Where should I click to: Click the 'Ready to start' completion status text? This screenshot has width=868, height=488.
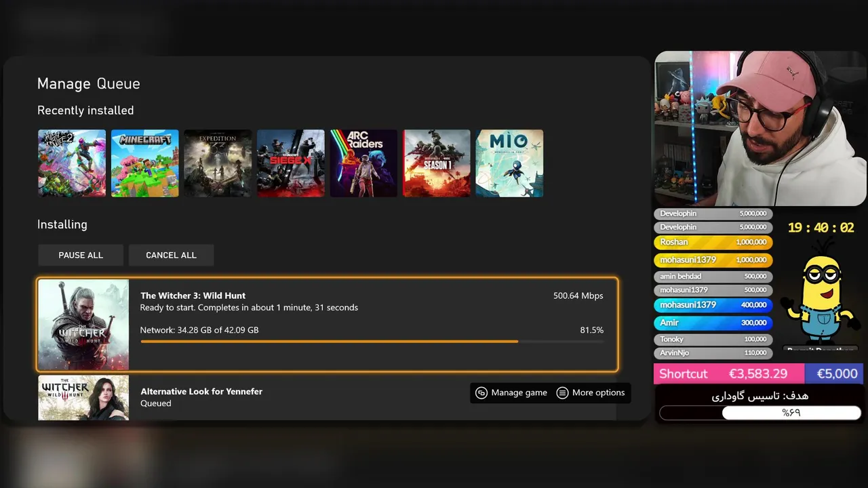tap(249, 308)
